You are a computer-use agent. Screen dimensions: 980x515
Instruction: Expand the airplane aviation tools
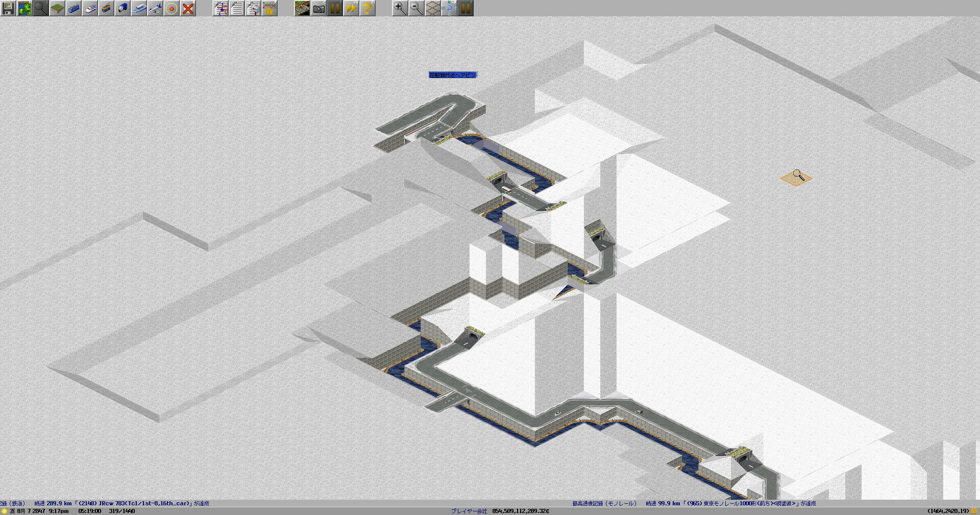click(155, 8)
